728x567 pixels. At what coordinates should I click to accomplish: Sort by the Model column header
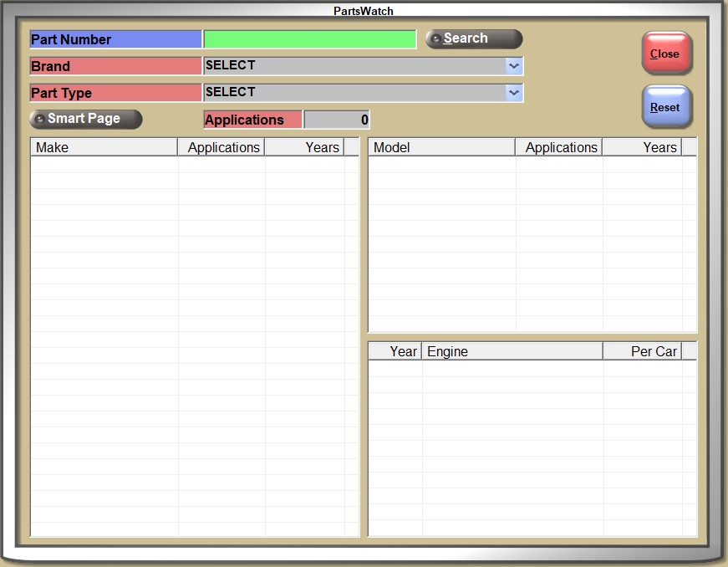click(441, 147)
